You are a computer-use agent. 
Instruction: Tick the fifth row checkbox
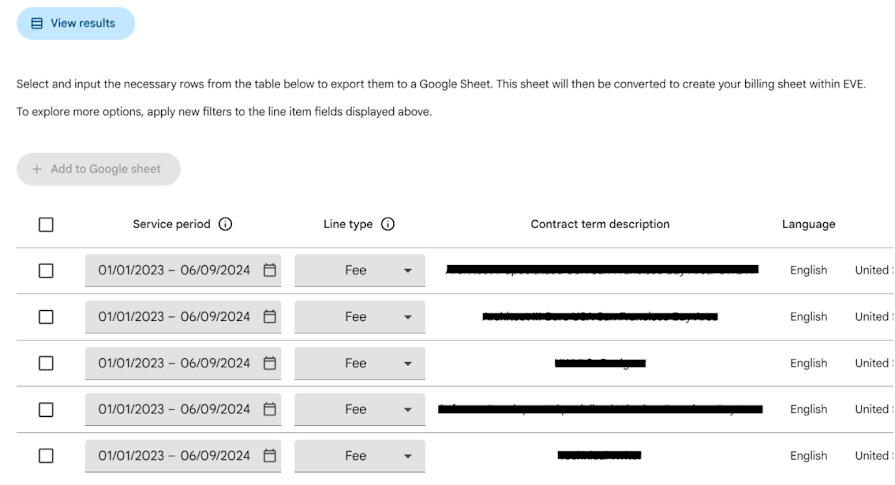click(46, 456)
